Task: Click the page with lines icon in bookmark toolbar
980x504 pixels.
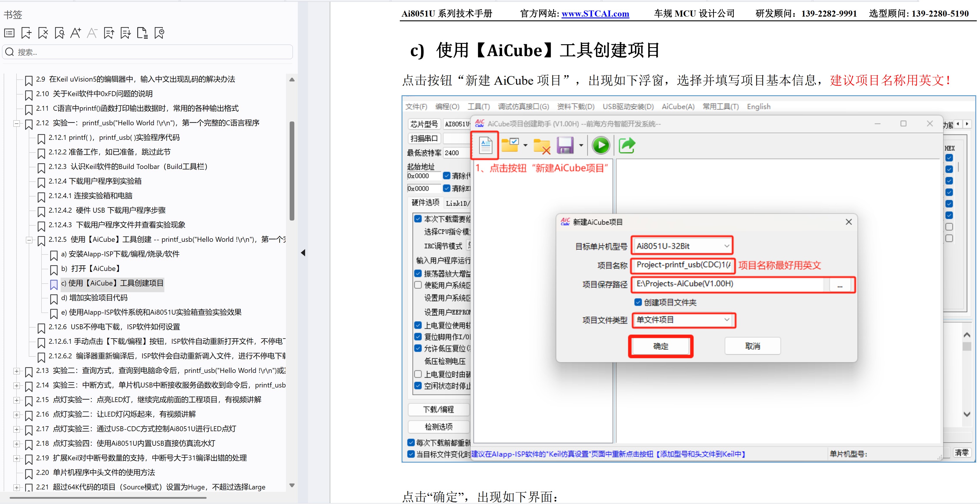Action: [142, 33]
